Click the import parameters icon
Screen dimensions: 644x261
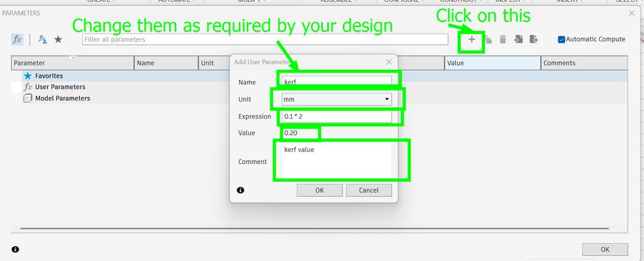[518, 39]
